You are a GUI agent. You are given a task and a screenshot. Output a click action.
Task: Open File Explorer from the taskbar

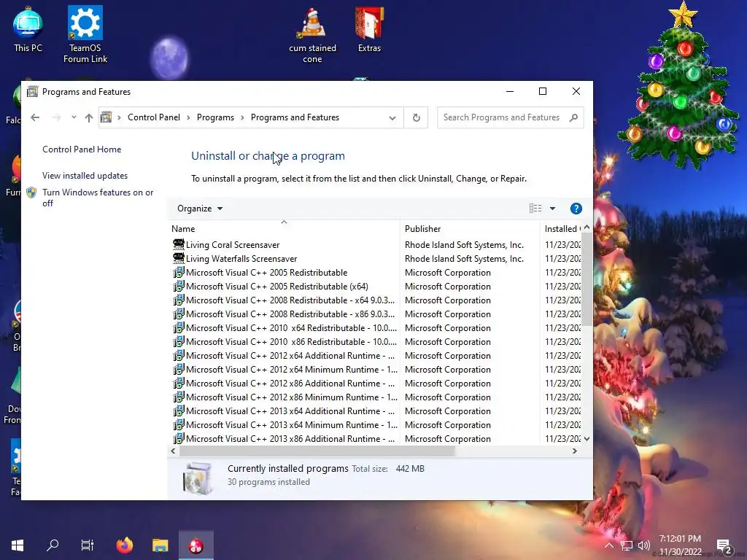tap(160, 545)
